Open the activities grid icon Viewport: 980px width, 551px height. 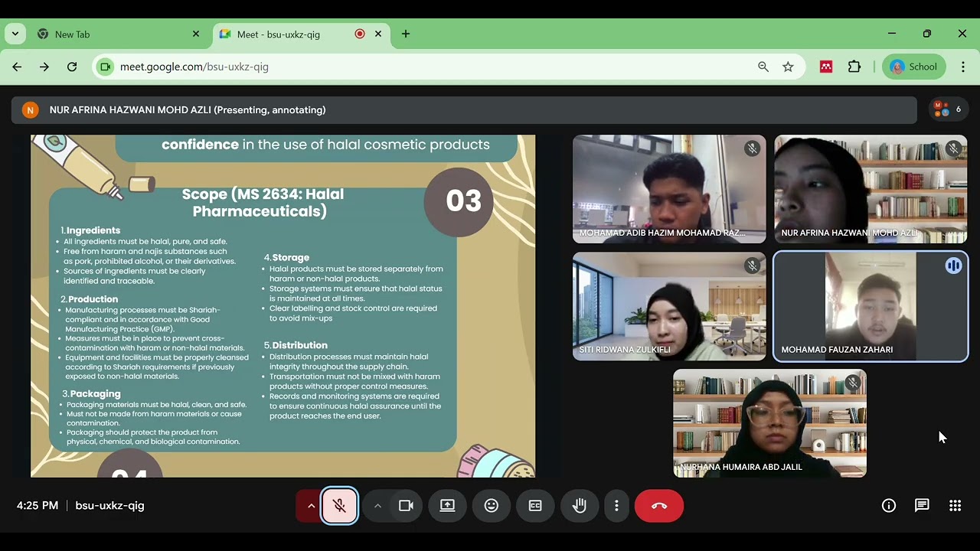pos(955,506)
